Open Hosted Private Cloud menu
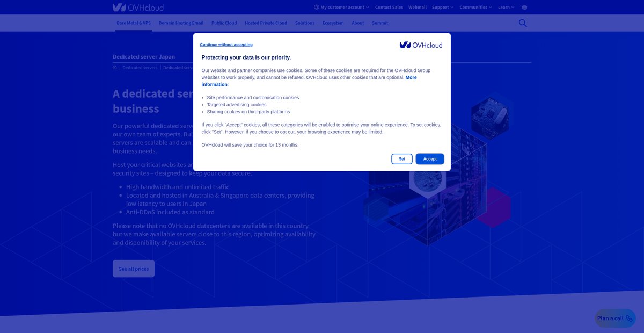Screen dimensions: 644x333 266,23
